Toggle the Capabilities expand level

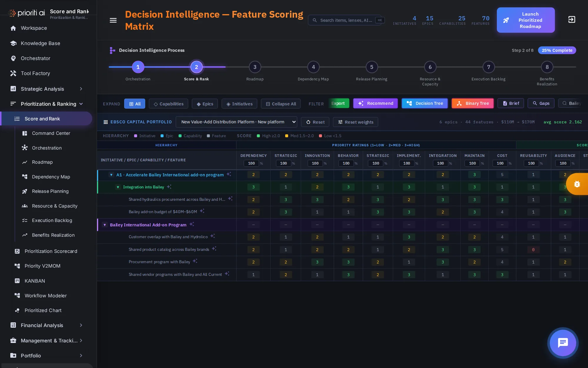tap(168, 104)
